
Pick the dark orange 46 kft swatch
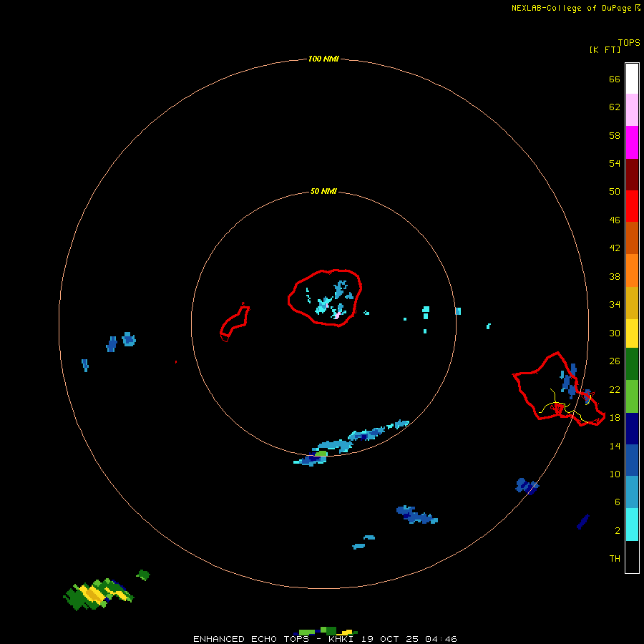click(632, 238)
